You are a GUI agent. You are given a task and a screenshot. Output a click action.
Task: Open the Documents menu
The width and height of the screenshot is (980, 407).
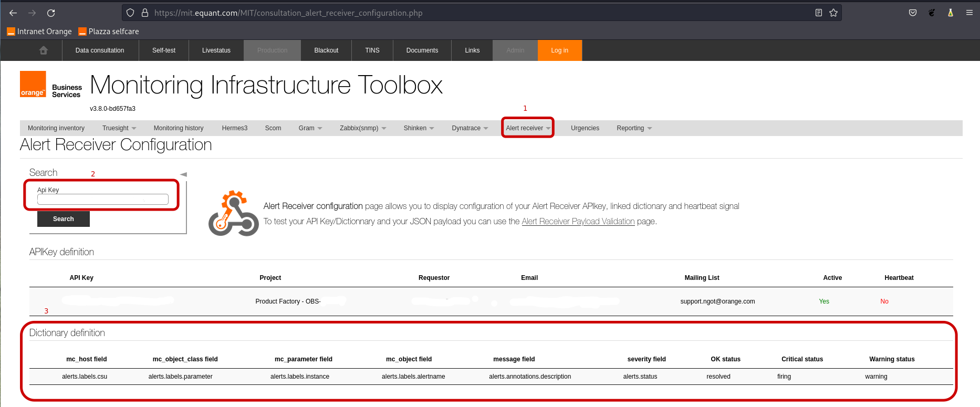click(x=422, y=50)
